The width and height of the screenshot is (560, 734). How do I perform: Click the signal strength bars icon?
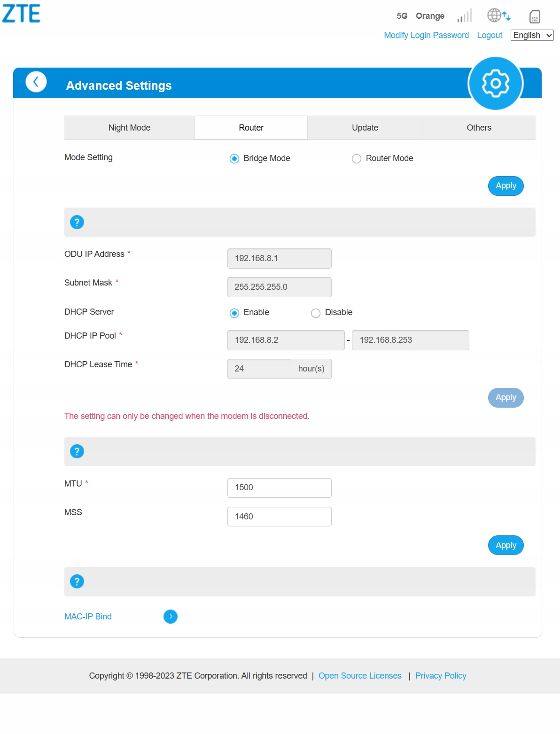[464, 16]
